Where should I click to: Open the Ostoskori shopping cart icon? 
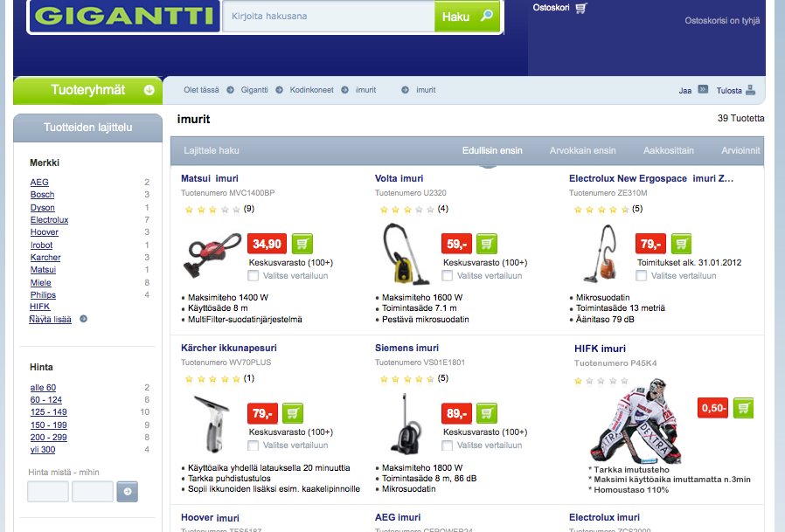[580, 8]
